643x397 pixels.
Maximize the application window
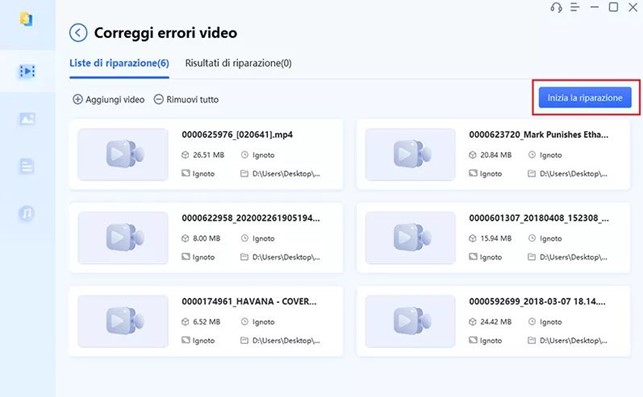tap(613, 7)
